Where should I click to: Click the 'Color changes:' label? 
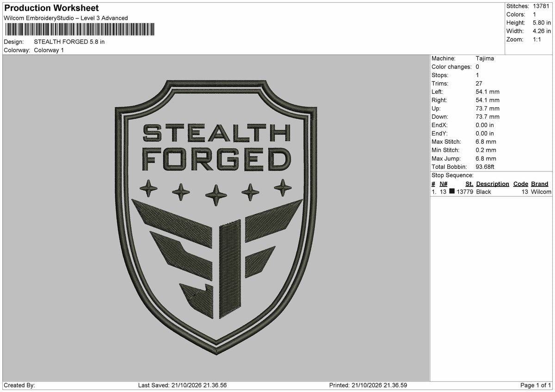[x=452, y=67]
